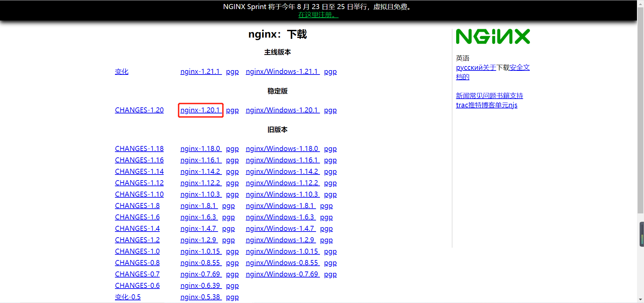Click the NGINX logo

click(x=492, y=36)
